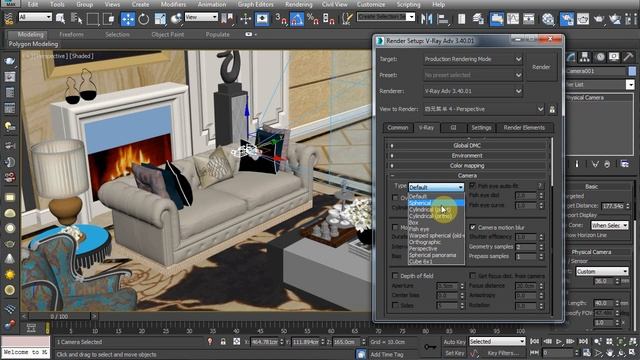640x360 pixels.
Task: Open Render Setup from main toolbar
Action: (567, 19)
